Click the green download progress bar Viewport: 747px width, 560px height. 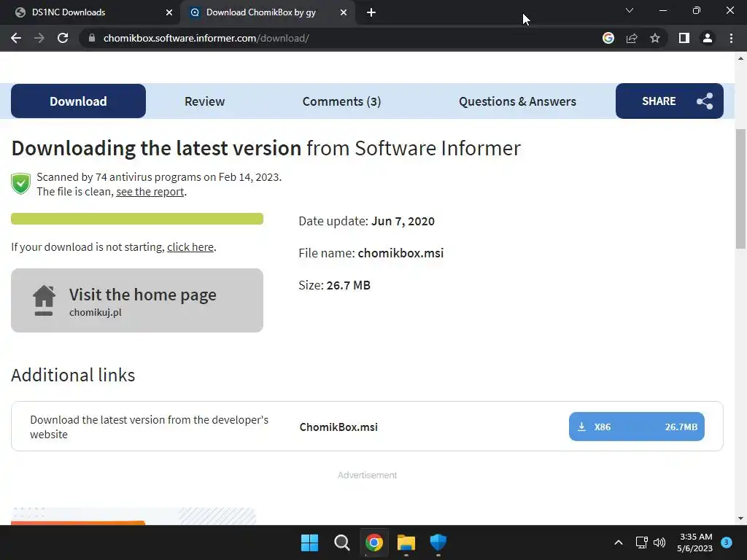pyautogui.click(x=137, y=219)
